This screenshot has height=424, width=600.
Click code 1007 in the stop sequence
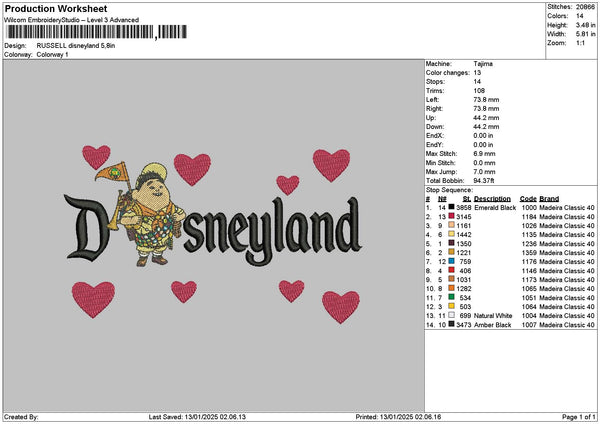point(529,325)
